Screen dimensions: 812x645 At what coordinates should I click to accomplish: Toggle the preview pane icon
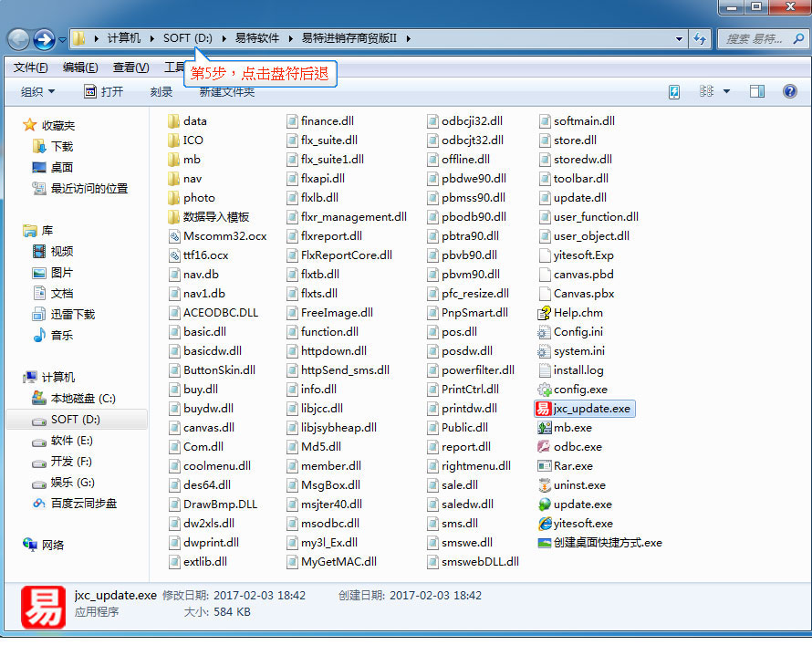[756, 91]
